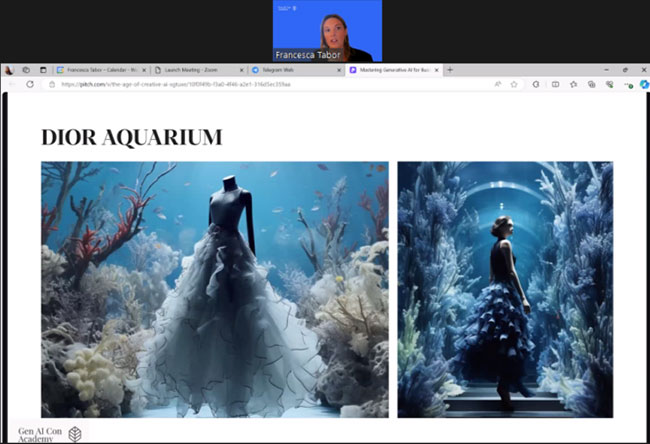Select Francesca Tabor's video thumbnail
The image size is (650, 444).
pos(327,31)
